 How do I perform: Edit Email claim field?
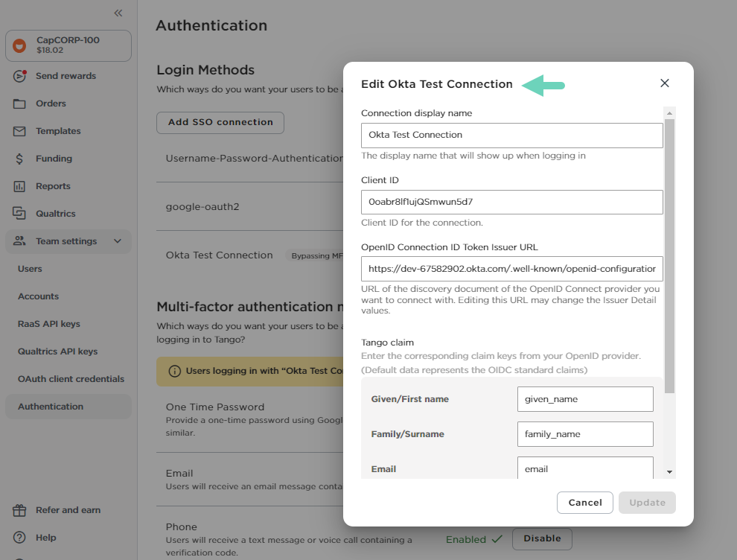(x=585, y=468)
